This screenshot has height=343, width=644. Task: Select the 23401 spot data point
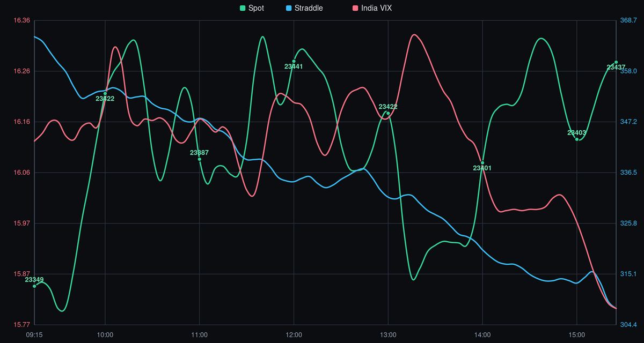[x=482, y=162]
